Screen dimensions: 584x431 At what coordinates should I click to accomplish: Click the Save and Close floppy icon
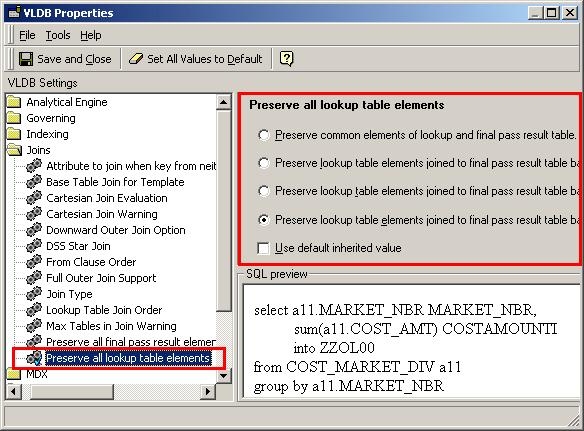point(26,59)
